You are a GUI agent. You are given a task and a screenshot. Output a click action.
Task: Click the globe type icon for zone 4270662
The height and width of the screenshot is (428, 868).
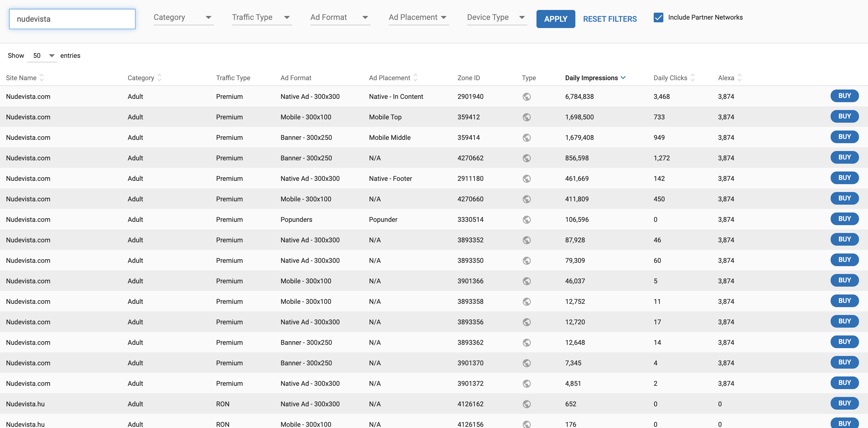pyautogui.click(x=527, y=159)
